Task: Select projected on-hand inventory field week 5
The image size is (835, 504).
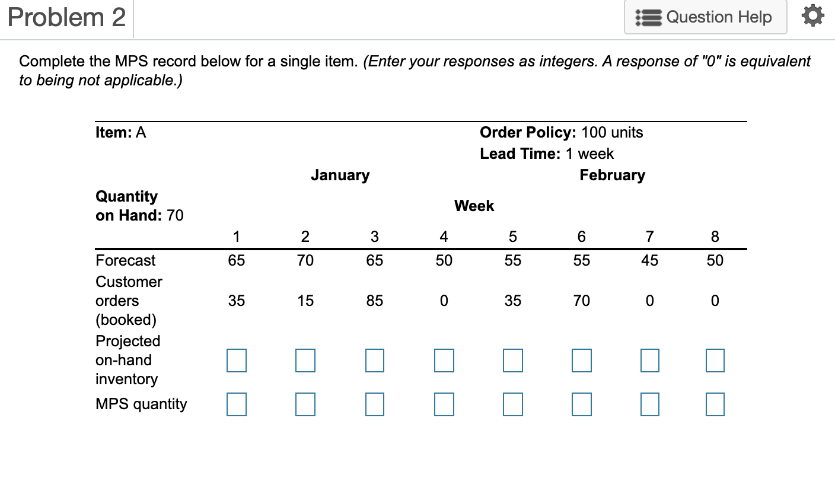Action: pyautogui.click(x=512, y=360)
